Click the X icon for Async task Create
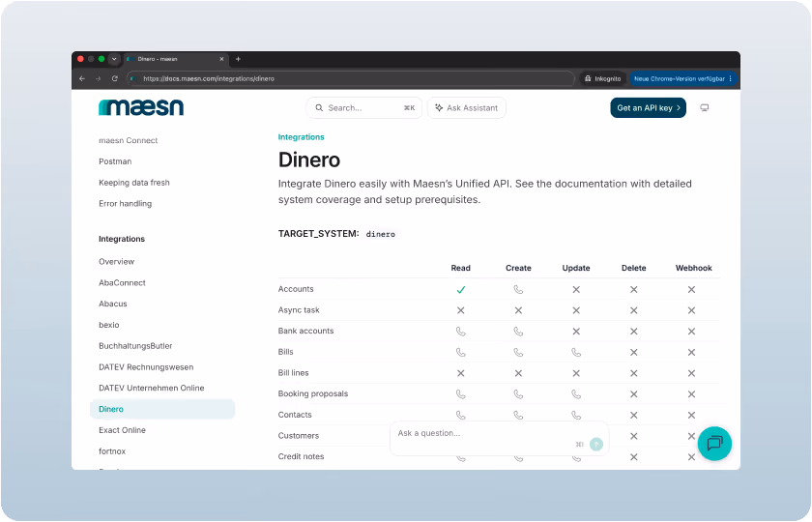 518,310
